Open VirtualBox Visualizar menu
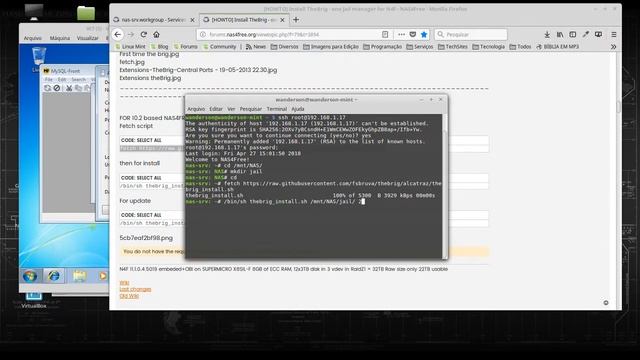Screen dimensions: 640x360 click(87, 38)
